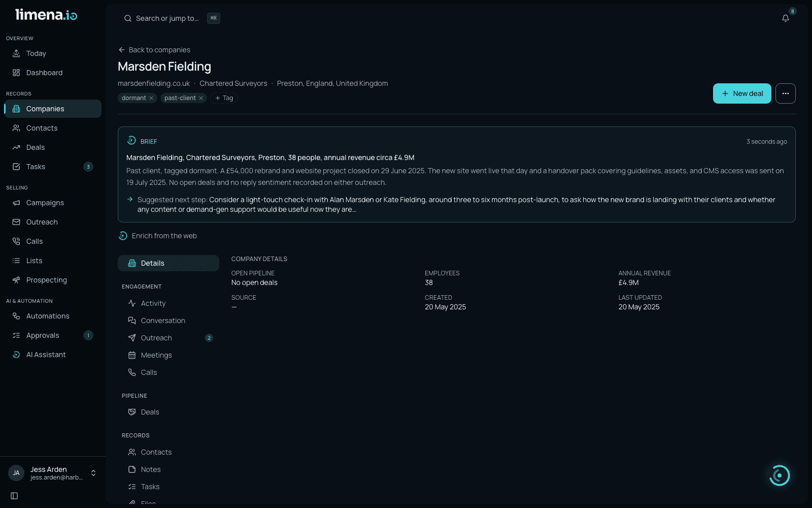Screen dimensions: 812x508
Task: Open the Automations section
Action: (53, 316)
